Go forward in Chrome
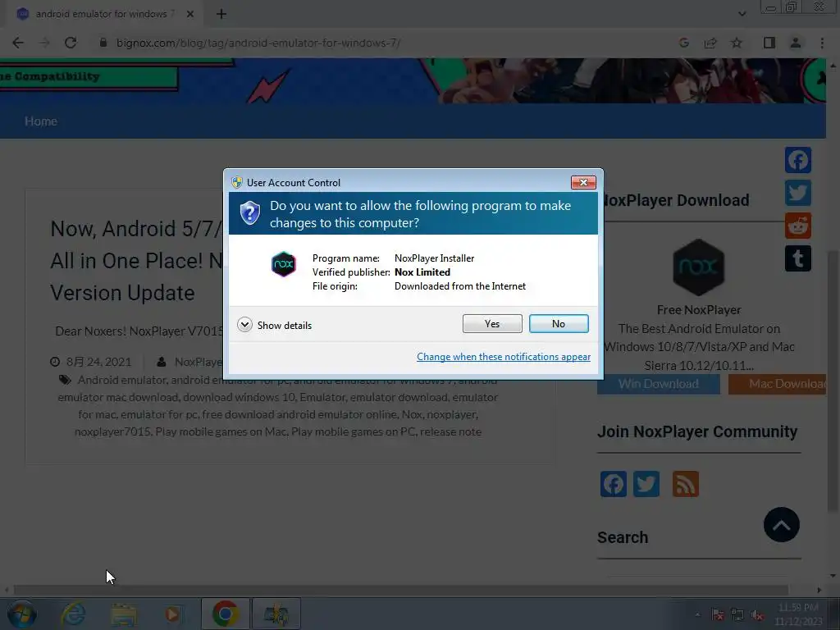 coord(44,43)
